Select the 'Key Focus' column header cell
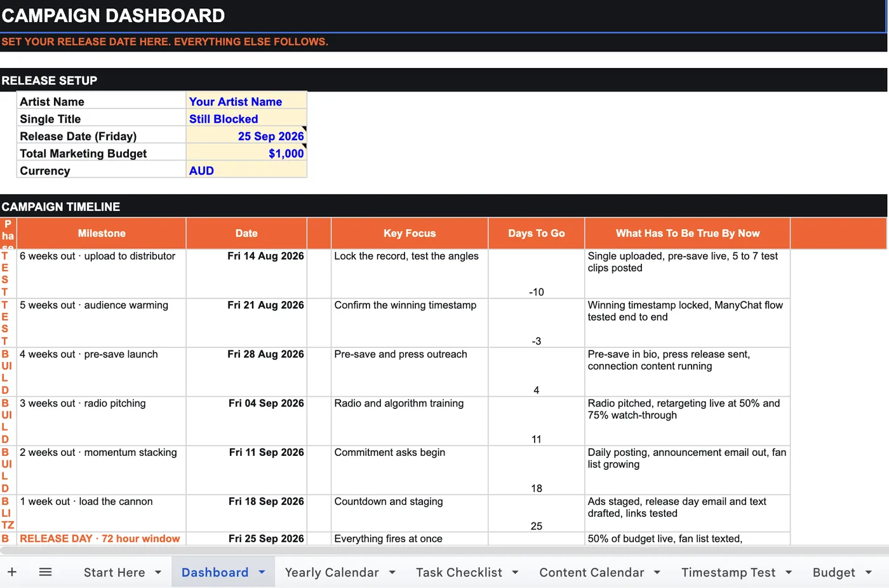 coord(410,233)
